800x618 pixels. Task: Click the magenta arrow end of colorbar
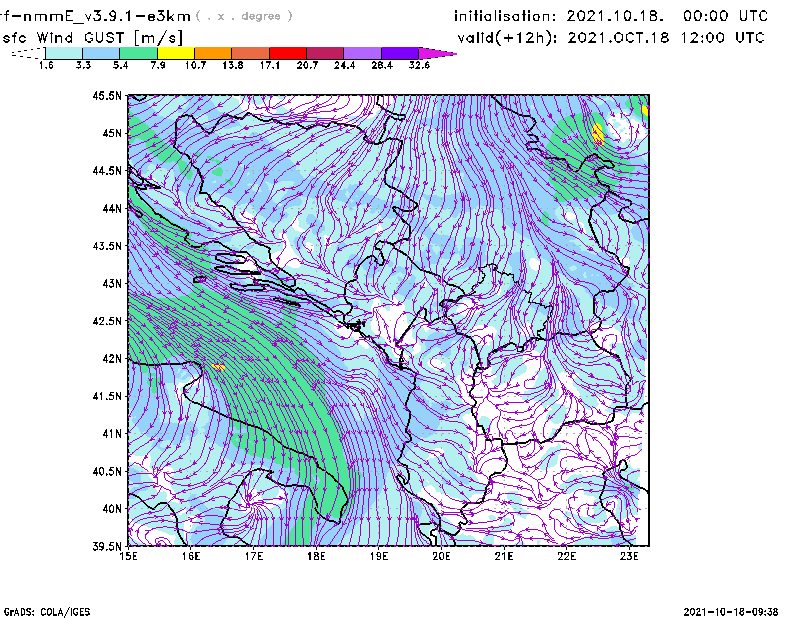(x=437, y=53)
